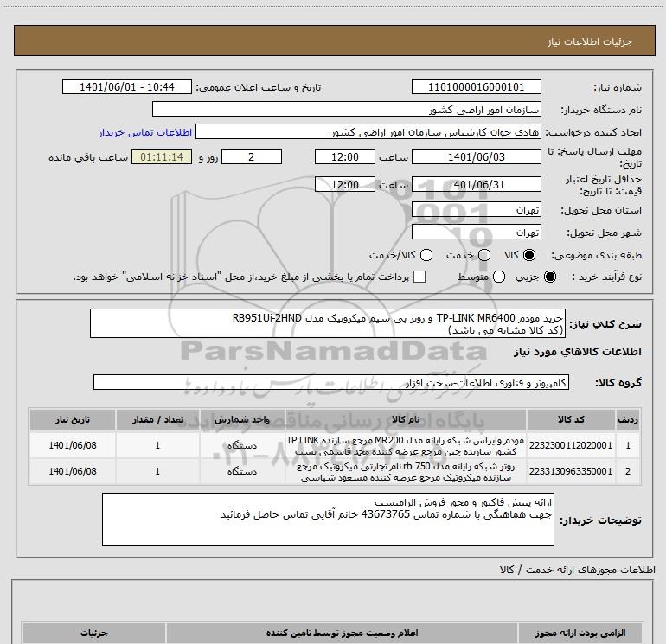Screen dimensions: 666x644
Task: Click the request creator field هادی جوان
Action: [x=368, y=132]
